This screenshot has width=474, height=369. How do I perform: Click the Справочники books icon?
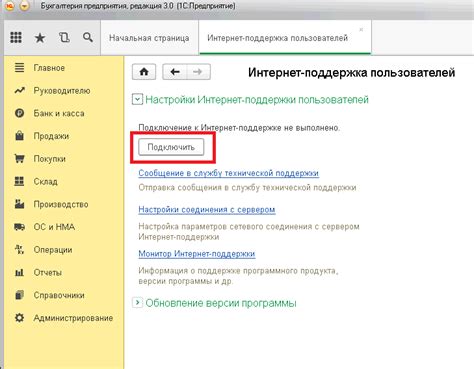tap(20, 295)
